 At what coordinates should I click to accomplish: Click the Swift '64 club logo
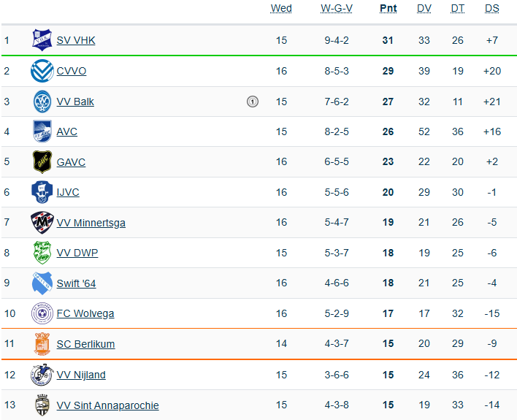click(42, 283)
